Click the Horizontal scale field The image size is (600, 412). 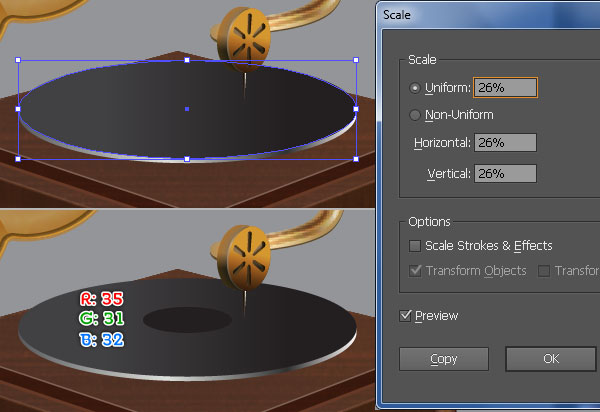[505, 142]
